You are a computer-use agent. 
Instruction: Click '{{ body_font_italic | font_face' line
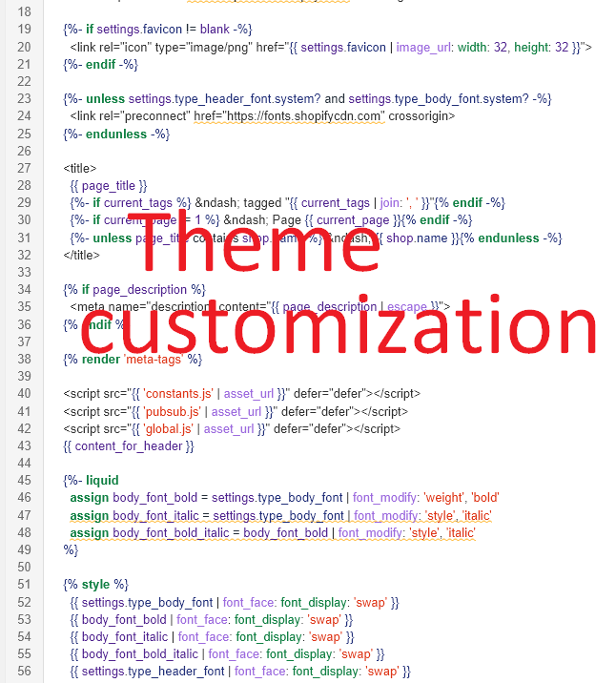point(212,637)
